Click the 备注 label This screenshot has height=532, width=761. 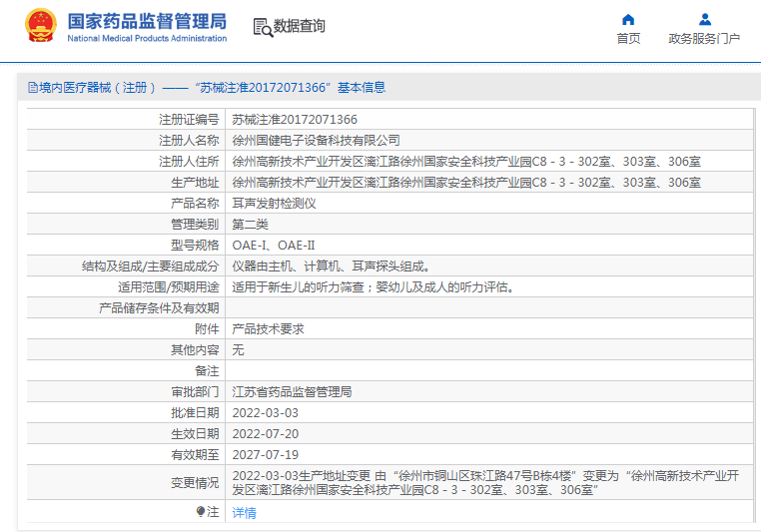(x=207, y=371)
